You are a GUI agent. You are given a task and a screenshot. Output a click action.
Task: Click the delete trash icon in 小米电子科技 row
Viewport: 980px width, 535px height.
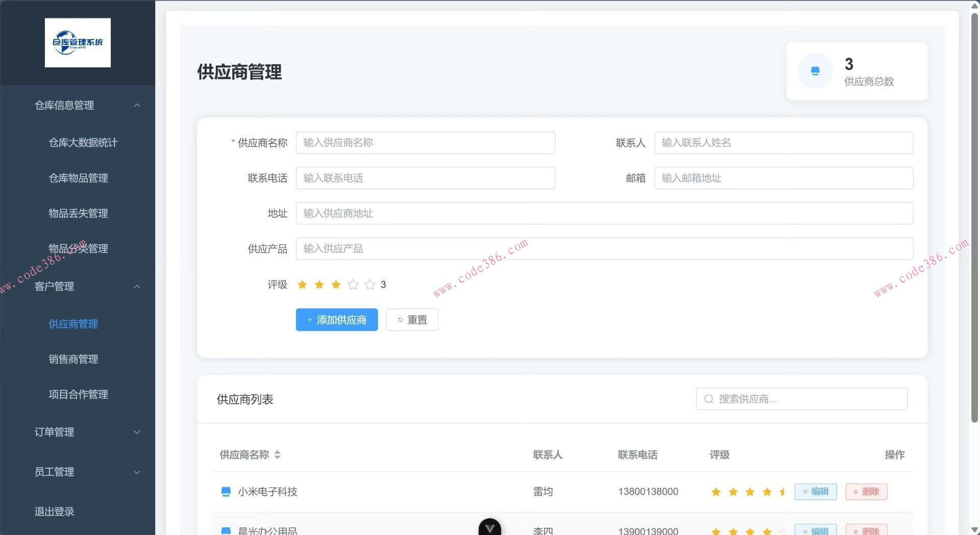click(855, 492)
